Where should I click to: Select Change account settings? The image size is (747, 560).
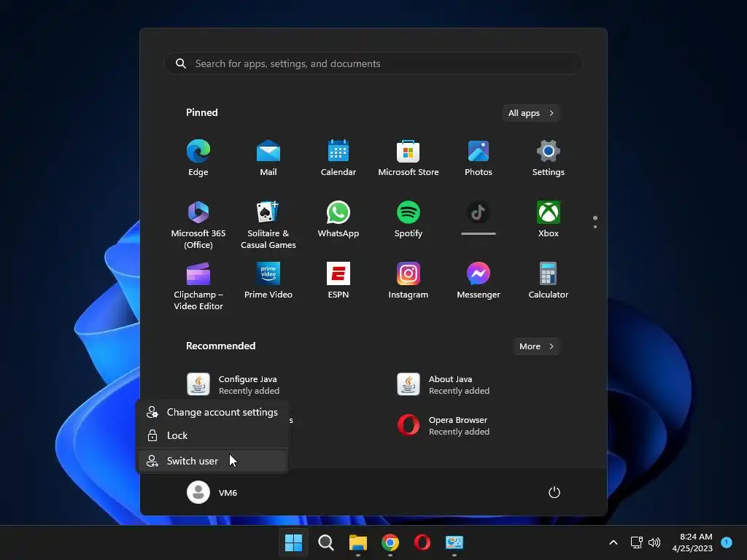[212, 413]
